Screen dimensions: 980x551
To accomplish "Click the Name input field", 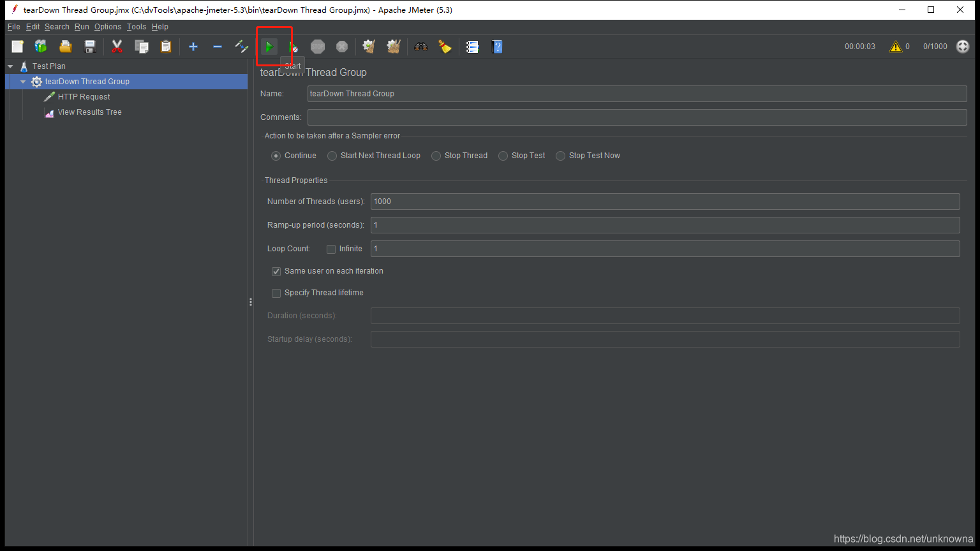I will point(637,94).
